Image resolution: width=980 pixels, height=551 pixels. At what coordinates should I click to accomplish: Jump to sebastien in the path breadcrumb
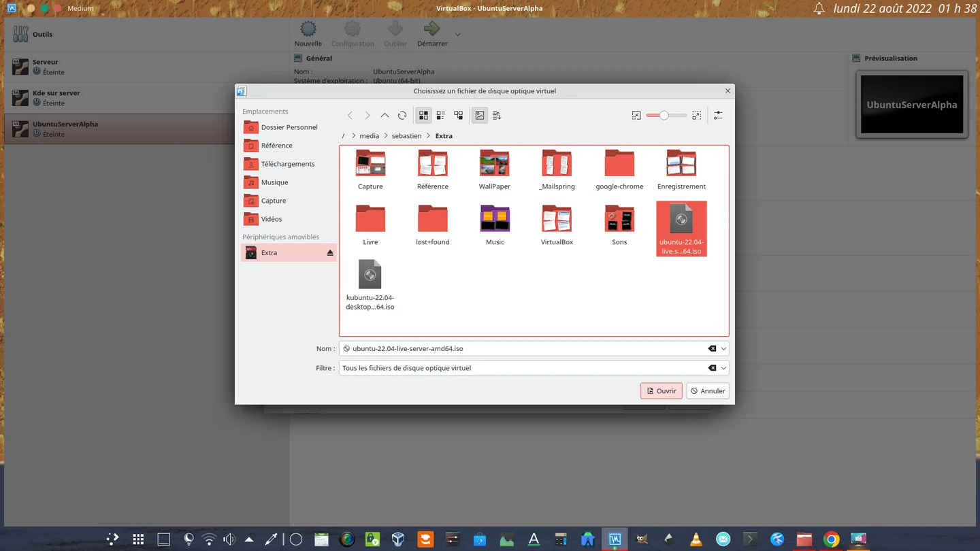pyautogui.click(x=407, y=136)
